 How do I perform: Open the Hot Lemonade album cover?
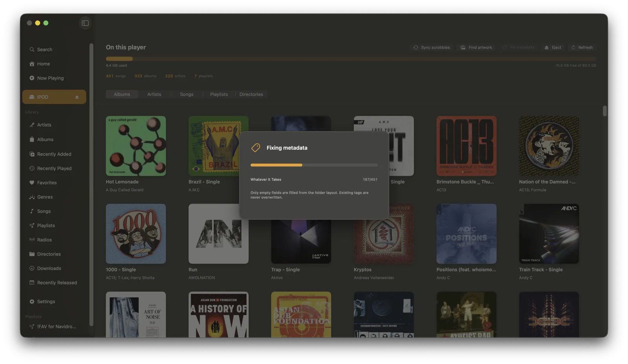pos(136,146)
